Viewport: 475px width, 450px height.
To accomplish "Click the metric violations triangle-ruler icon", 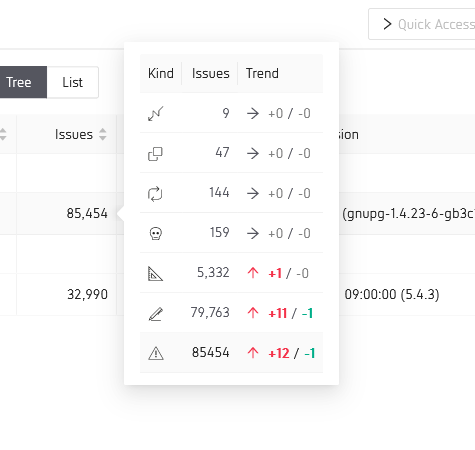I will point(155,274).
